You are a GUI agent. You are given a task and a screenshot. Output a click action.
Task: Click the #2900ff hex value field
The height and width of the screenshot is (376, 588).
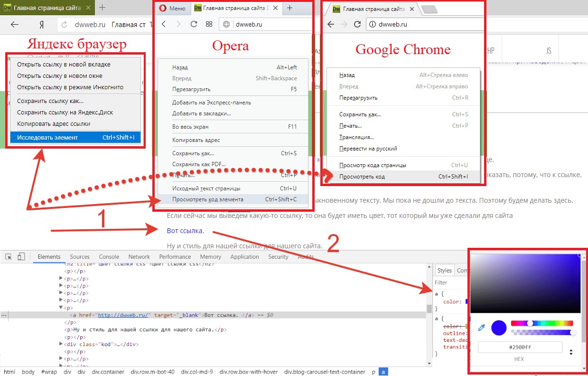click(520, 347)
